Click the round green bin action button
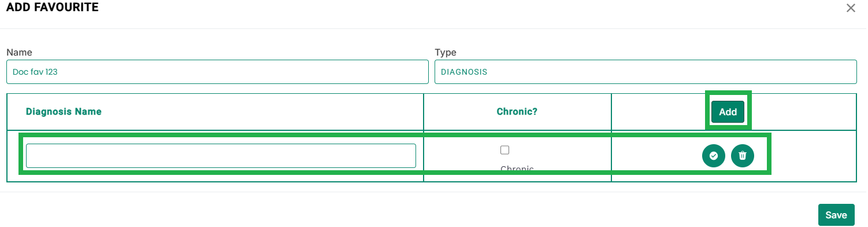The width and height of the screenshot is (868, 227). pyautogui.click(x=743, y=156)
